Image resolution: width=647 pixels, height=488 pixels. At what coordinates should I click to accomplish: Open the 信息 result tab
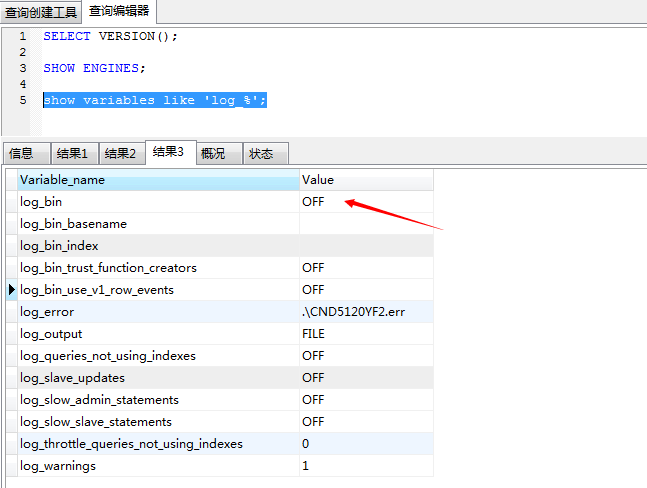click(x=26, y=153)
